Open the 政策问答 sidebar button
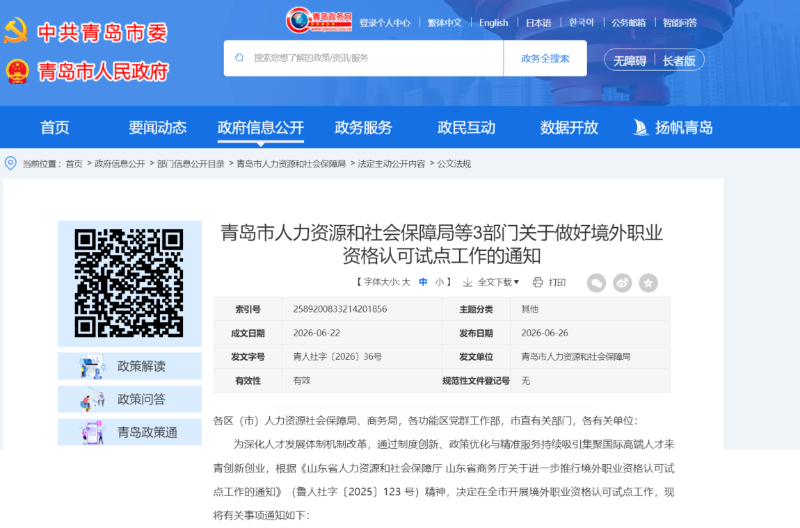 tap(130, 399)
